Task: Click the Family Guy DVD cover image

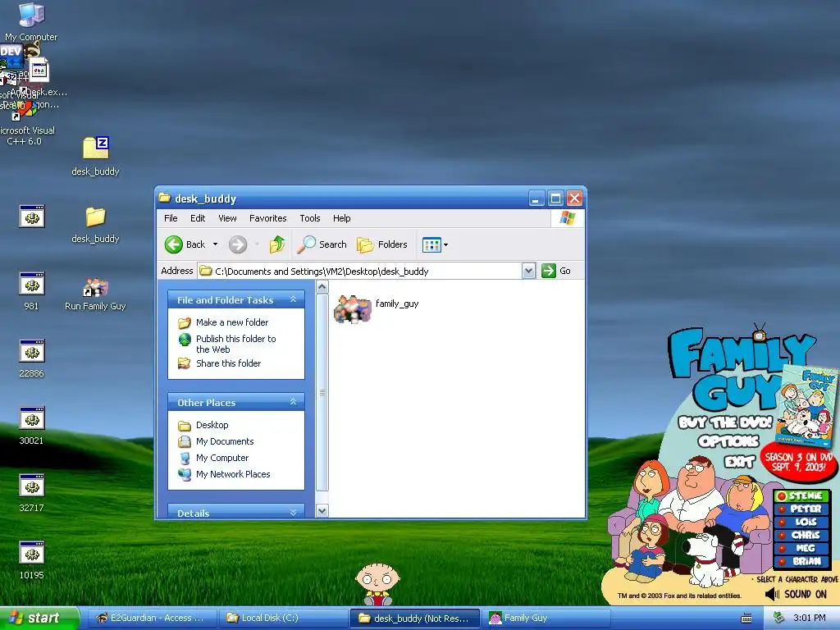Action: point(807,405)
